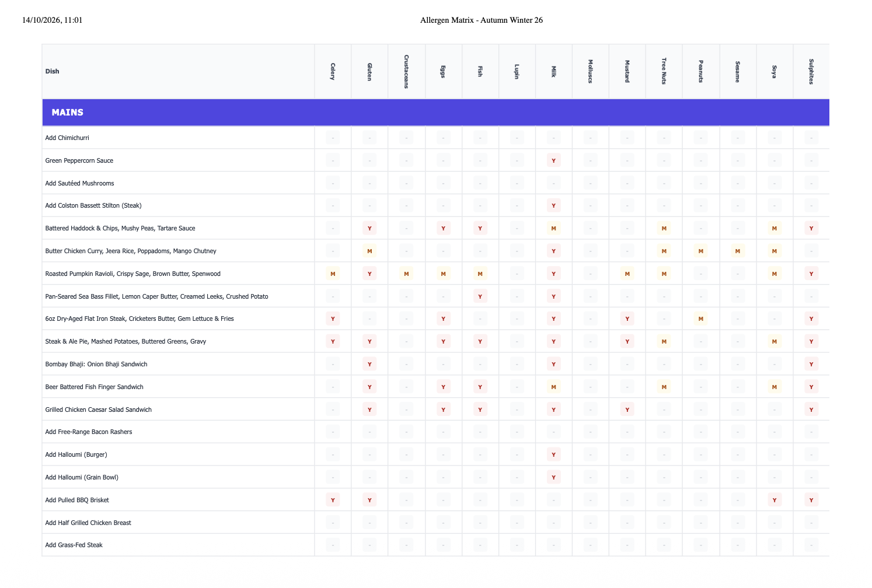872x588 pixels.
Task: Click the Gluten column header
Action: tap(369, 71)
